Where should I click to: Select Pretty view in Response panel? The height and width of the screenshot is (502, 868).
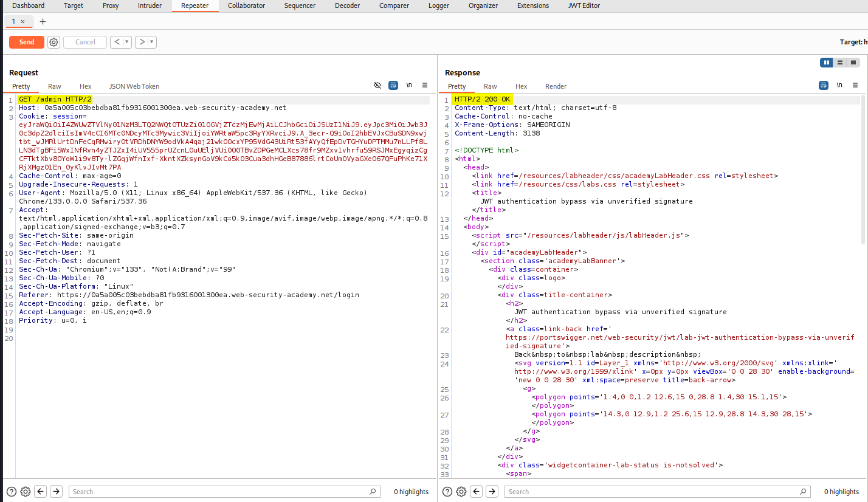click(x=457, y=86)
